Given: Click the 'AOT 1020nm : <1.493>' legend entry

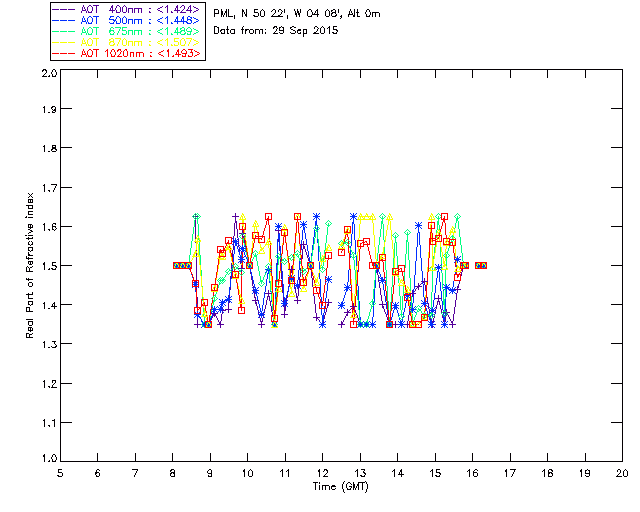Looking at the screenshot, I should pyautogui.click(x=126, y=53).
